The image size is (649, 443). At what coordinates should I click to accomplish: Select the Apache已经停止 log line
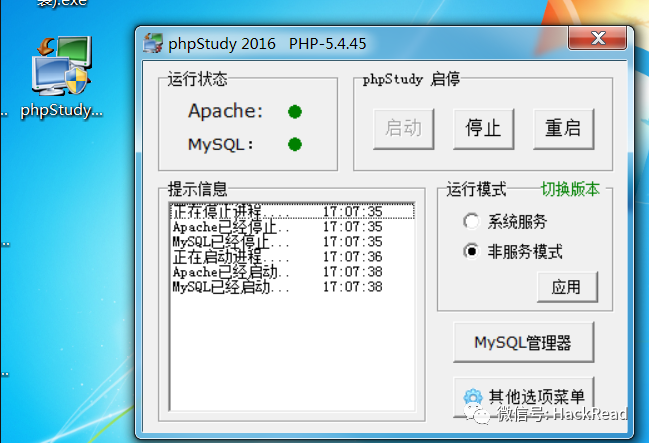click(292, 227)
